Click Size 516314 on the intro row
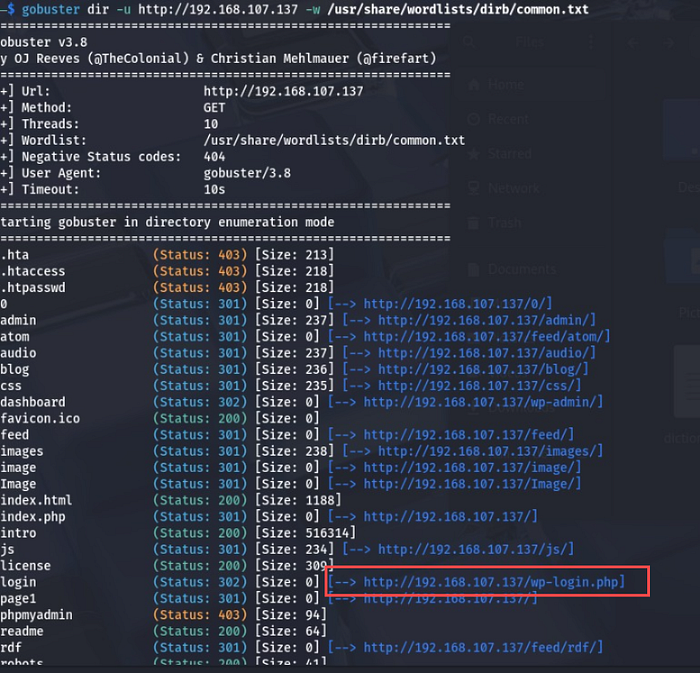Image resolution: width=700 pixels, height=673 pixels. [x=305, y=533]
